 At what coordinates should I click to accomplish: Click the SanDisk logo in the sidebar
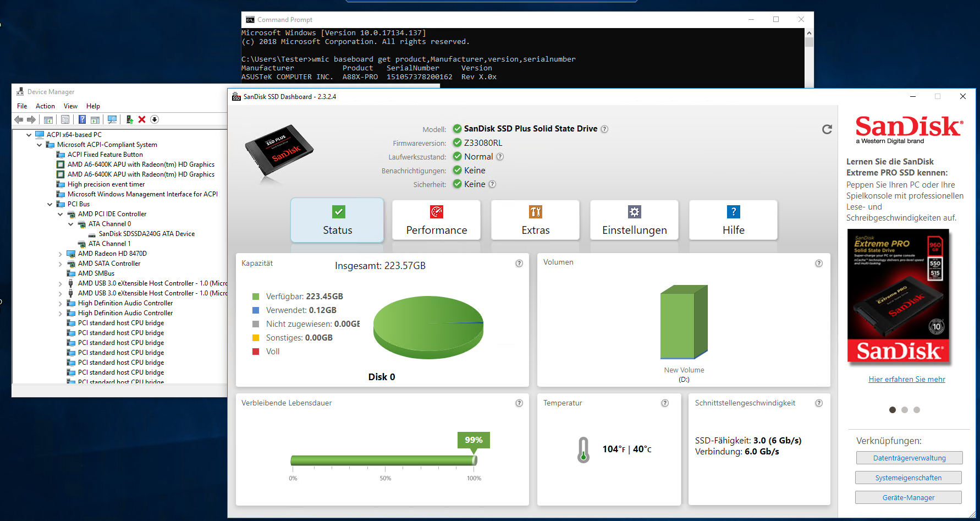909,130
